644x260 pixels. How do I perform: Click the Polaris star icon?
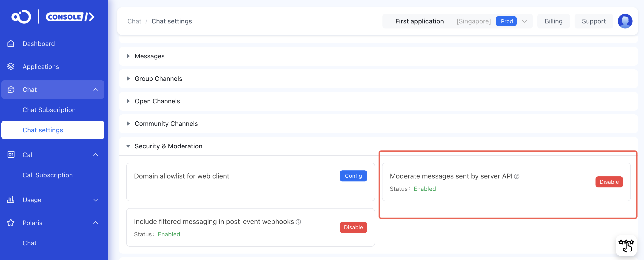(11, 223)
